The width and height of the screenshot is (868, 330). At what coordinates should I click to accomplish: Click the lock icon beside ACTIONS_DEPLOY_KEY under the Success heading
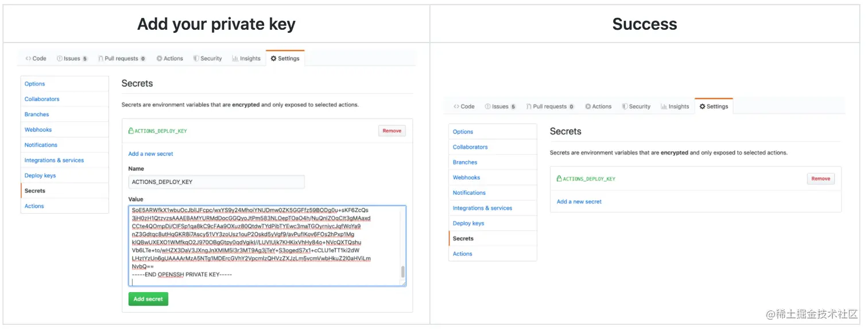point(559,179)
